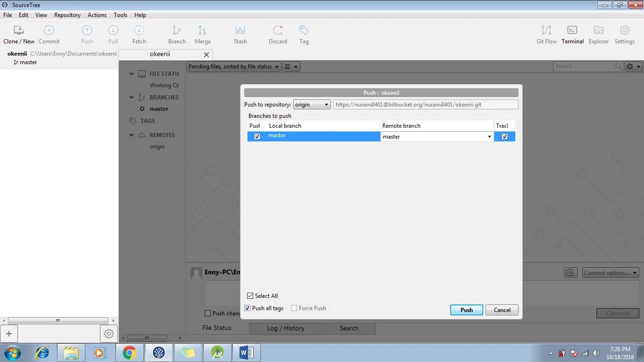Screen dimensions: 644x362
Task: Click the plus button to add repository
Action: 9,334
